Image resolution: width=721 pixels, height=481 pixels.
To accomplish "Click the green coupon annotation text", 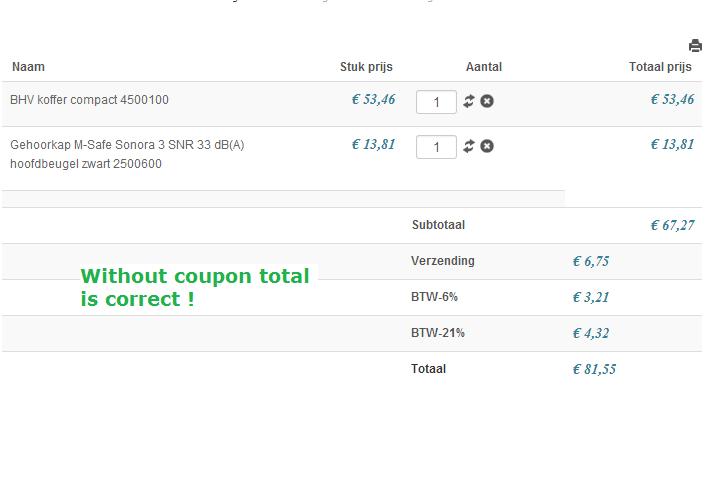I will pyautogui.click(x=195, y=287).
